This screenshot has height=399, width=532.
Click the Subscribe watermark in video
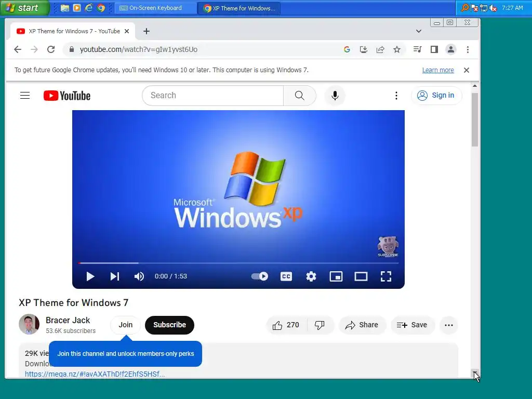(x=388, y=247)
